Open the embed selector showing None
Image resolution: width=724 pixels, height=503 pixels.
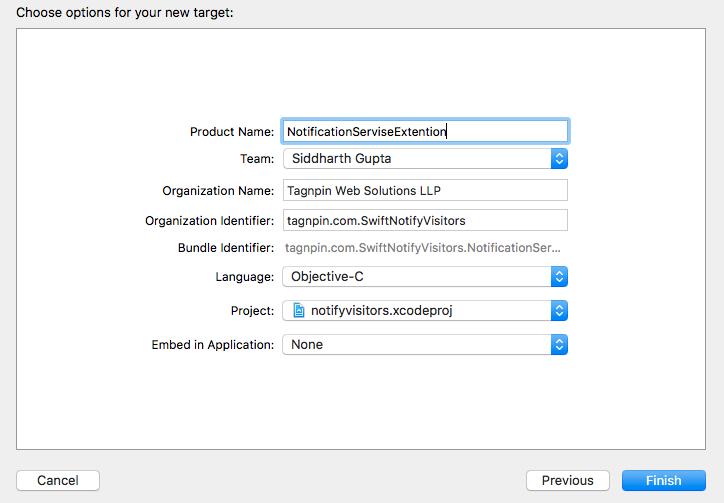425,345
